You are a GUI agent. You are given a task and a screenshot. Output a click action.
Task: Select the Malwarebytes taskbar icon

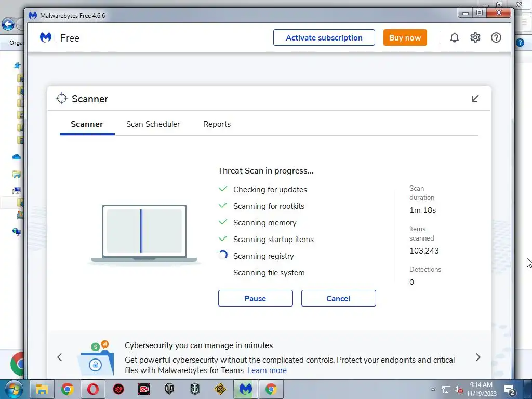246,389
